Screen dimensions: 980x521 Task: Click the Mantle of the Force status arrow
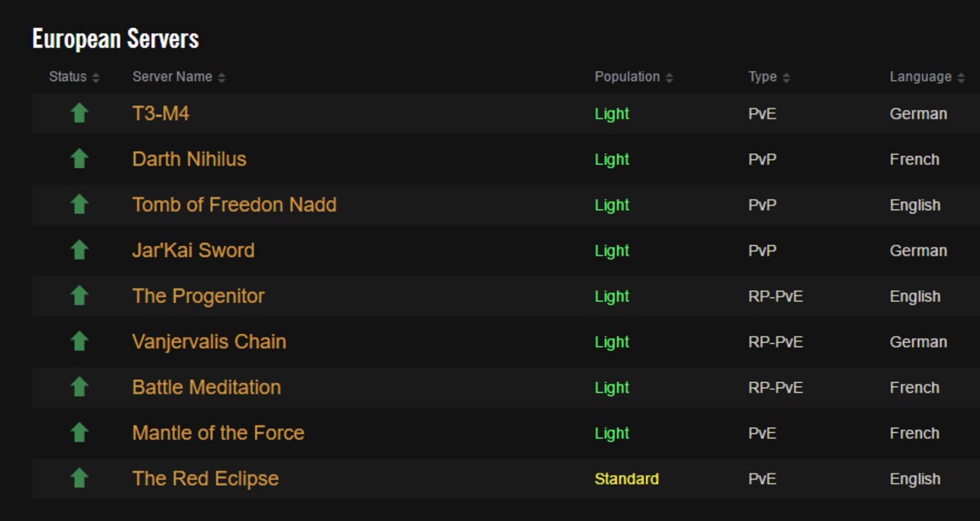79,433
